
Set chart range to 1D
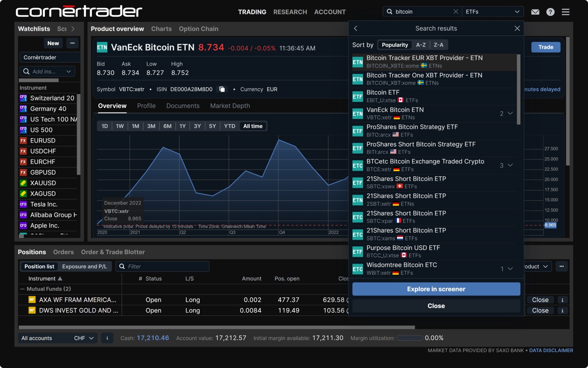(105, 126)
